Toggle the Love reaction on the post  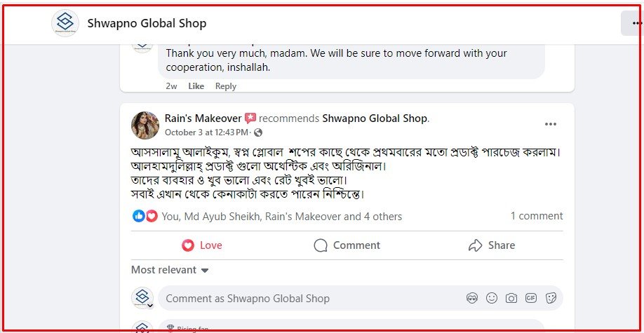tap(202, 245)
